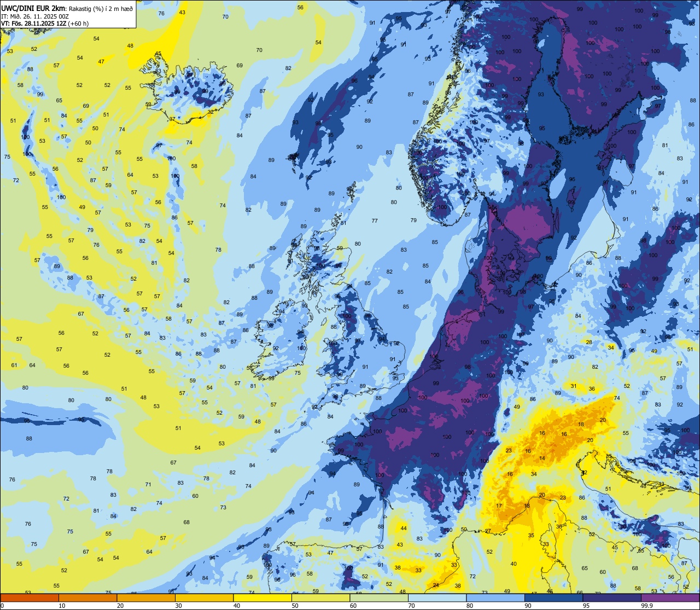Click the '80' tick label on legend scale
The width and height of the screenshot is (700, 610).
point(470,606)
